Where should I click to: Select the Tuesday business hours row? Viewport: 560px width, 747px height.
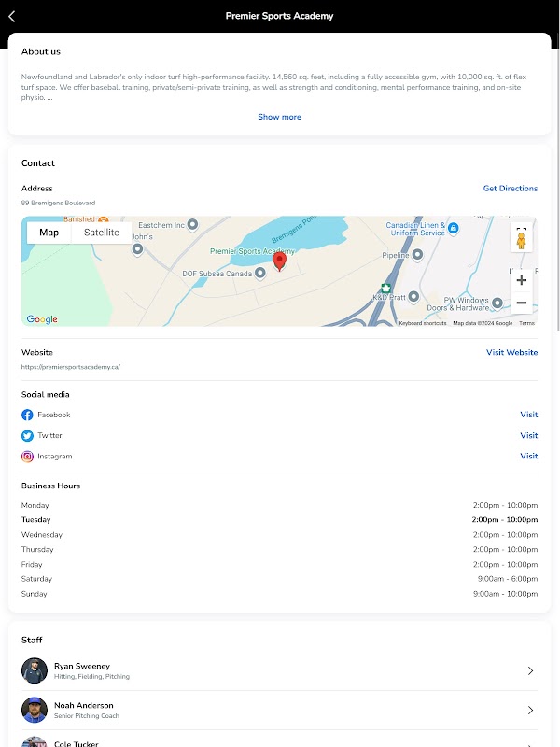tap(279, 520)
